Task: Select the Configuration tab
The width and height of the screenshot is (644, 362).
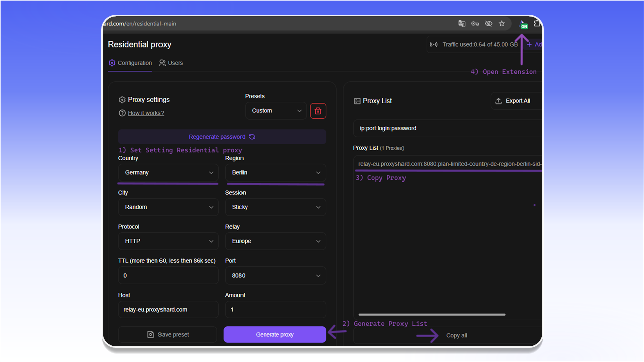Action: click(130, 63)
